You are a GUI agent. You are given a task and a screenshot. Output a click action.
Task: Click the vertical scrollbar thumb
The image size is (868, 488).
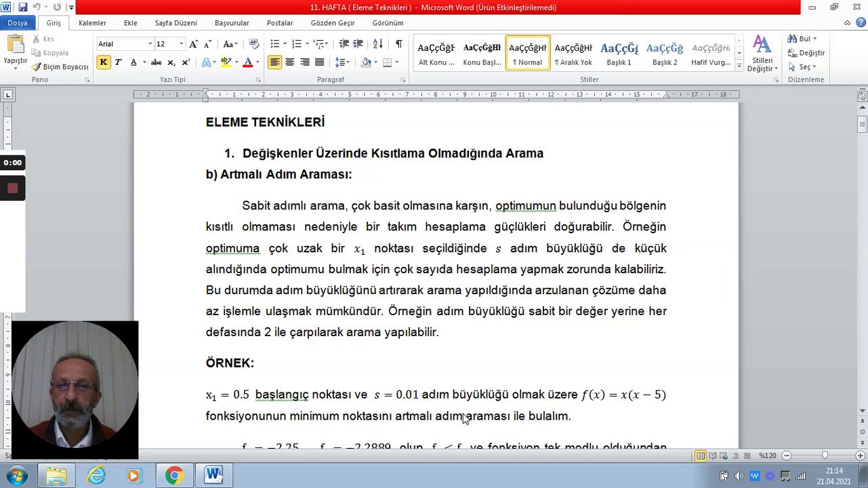coord(862,125)
